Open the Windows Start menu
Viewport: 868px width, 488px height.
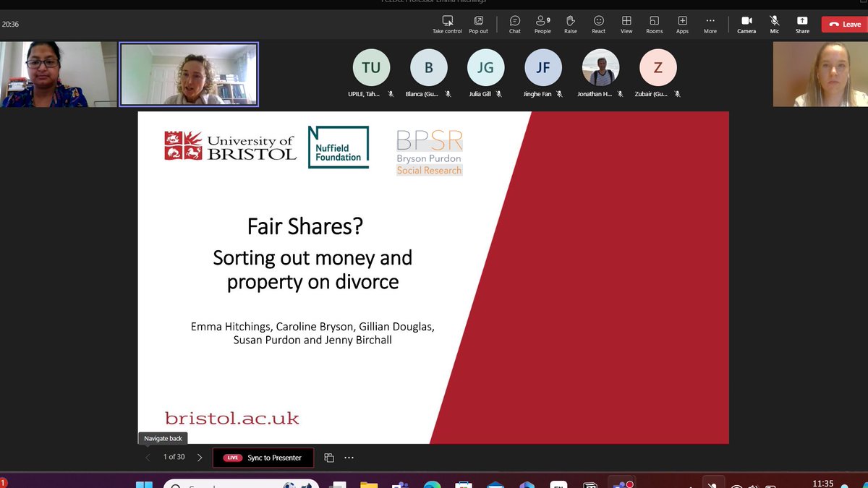tap(144, 485)
